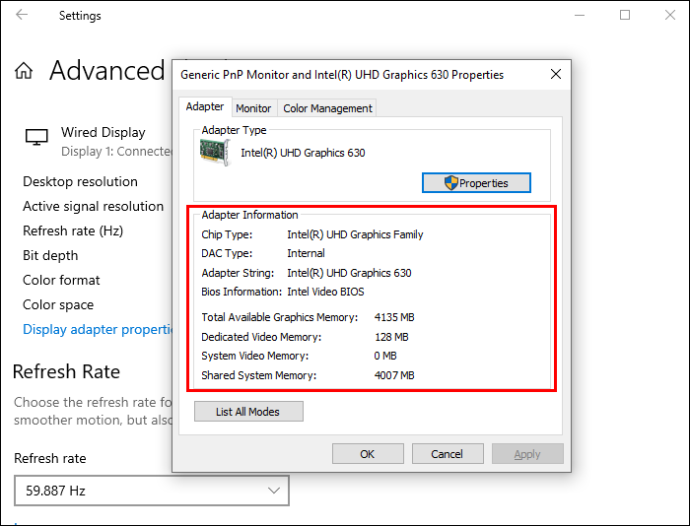Click the 'Adapter String:' label
This screenshot has height=526, width=690.
click(238, 273)
